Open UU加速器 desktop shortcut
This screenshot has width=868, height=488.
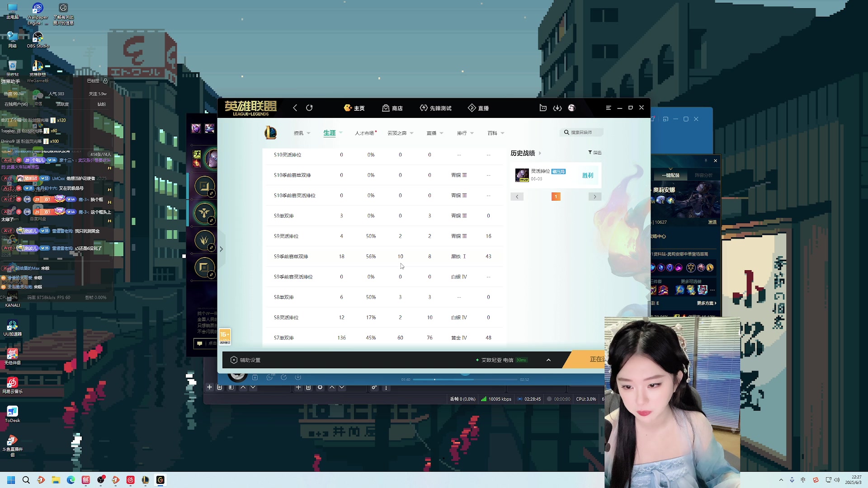coord(12,328)
